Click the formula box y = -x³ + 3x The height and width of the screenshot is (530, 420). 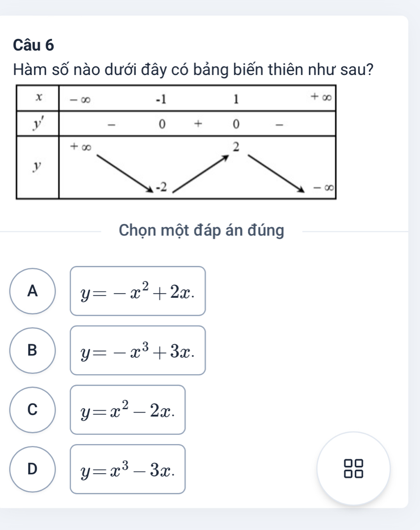point(138,350)
